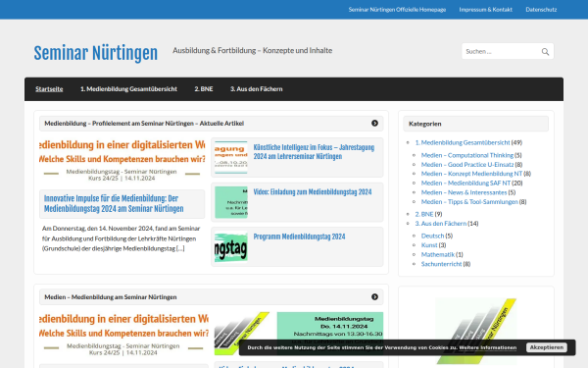This screenshot has width=588, height=368.
Task: Open featured Medienbildungstag banner image in Aktuelle Artikel
Action: 122,160
